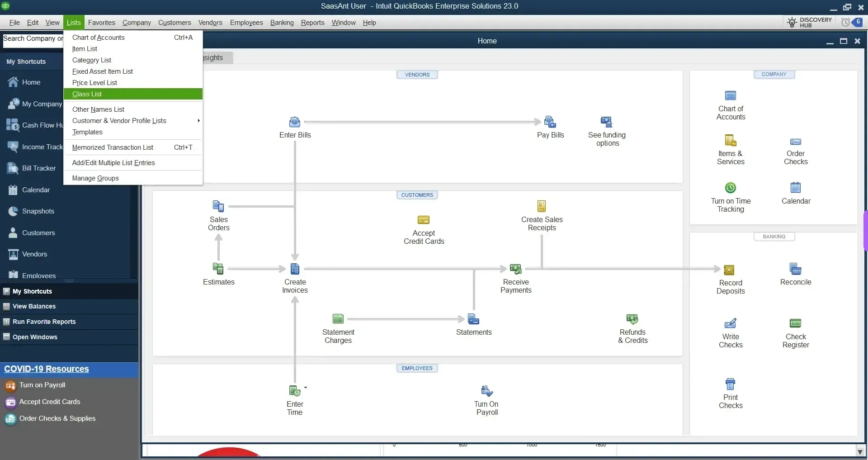Select Category List menu entry
The height and width of the screenshot is (460, 868).
click(133, 60)
